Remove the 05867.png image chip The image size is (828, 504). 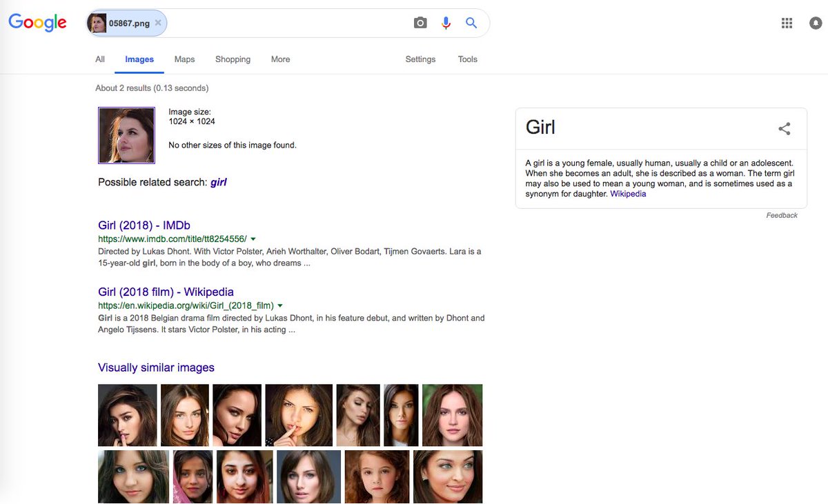pyautogui.click(x=158, y=23)
